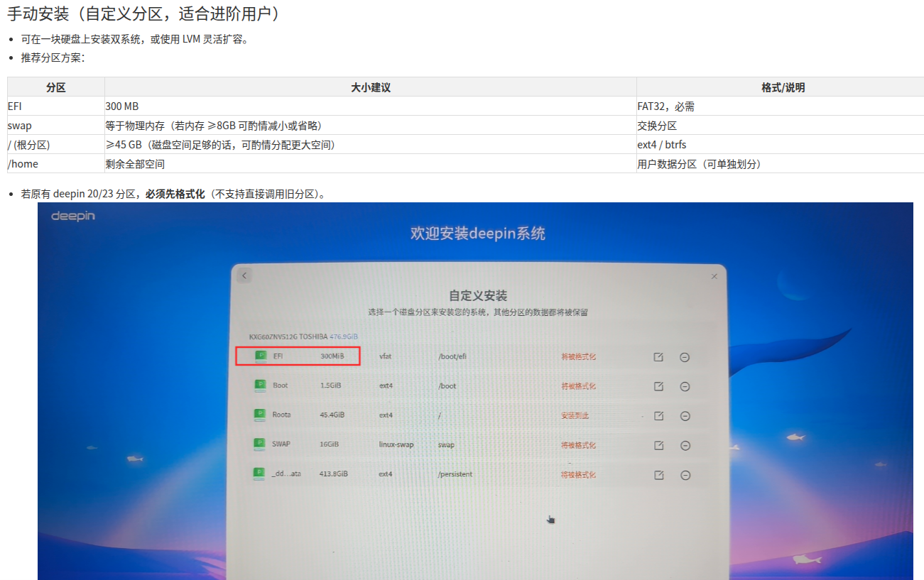
Task: Click the green partition icon beside SWAP
Action: pos(260,444)
